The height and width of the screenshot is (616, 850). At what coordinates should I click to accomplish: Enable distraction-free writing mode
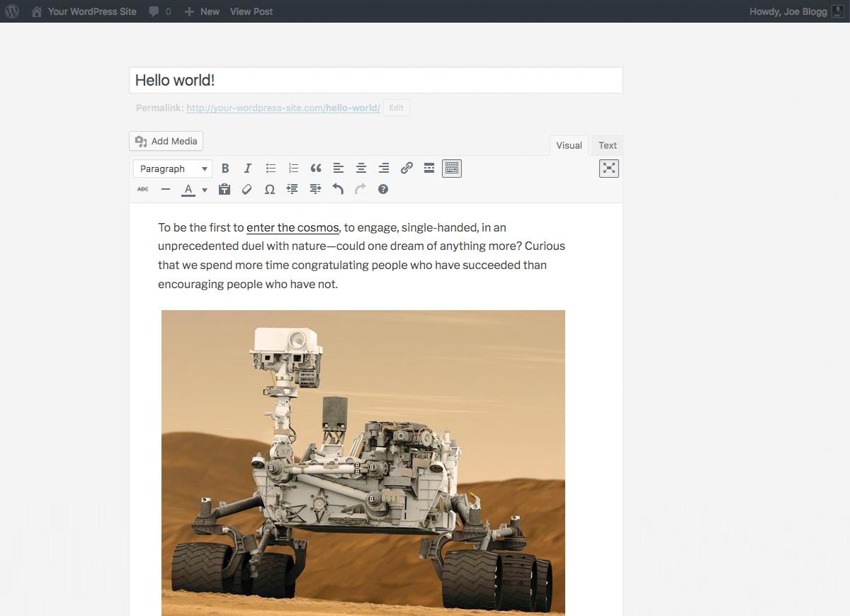[x=609, y=169]
